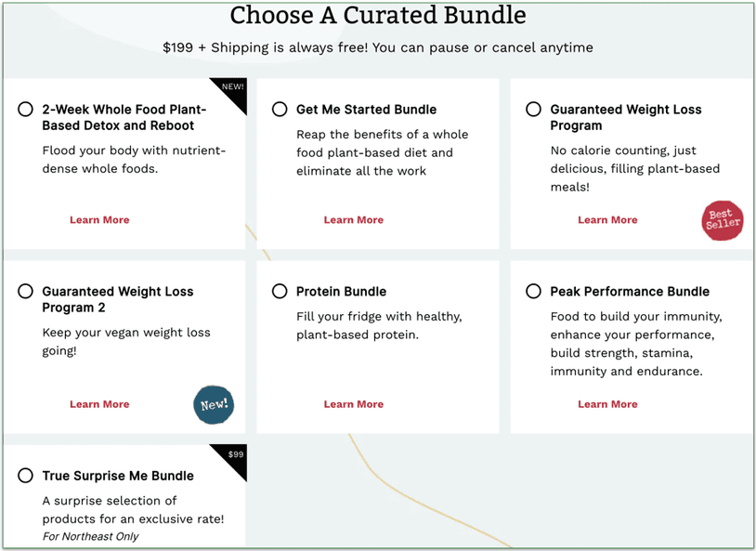The height and width of the screenshot is (551, 756).
Task: Open Learn More for the Detox and Reboot bundle
Action: 99,219
